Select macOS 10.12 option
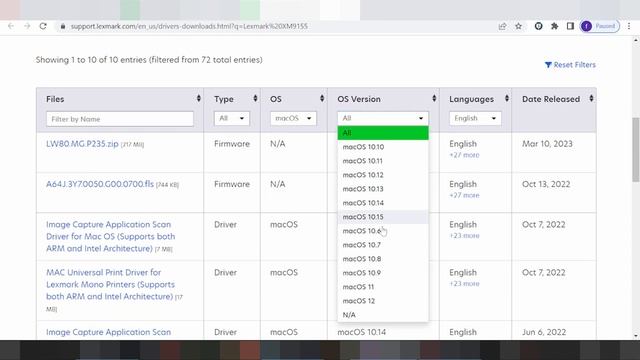Viewport: 640px width, 360px height. [x=383, y=175]
